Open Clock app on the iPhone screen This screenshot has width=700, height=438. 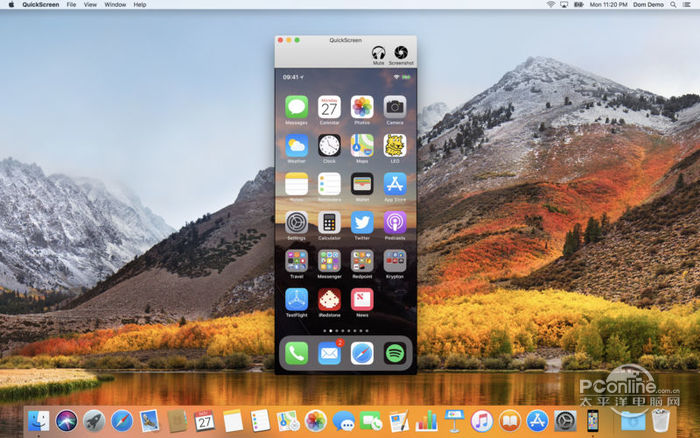329,146
